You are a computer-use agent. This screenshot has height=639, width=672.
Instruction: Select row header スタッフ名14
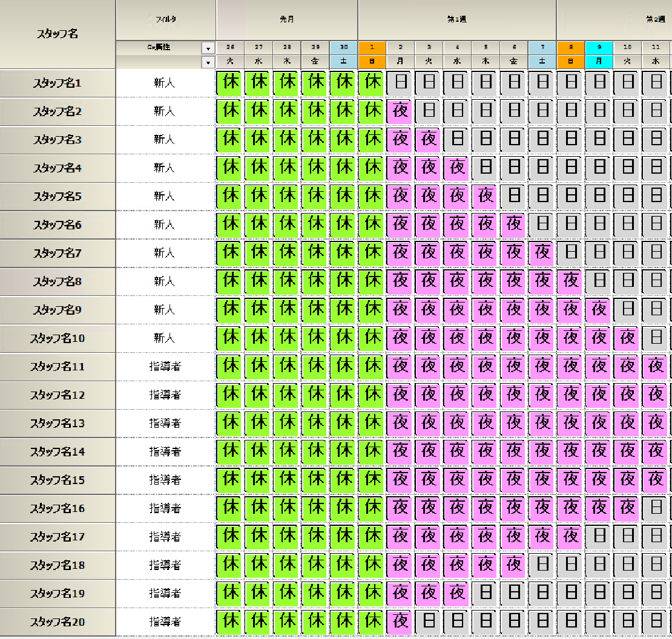point(58,452)
